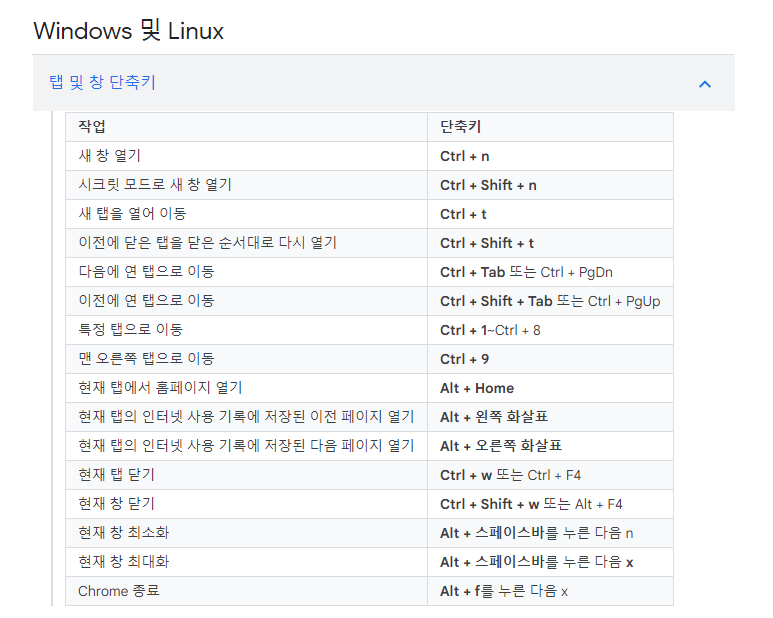Screen dimensions: 773x618
Task: Select 'Ctrl + Shift + w 또는 Alt + F4'
Action: (x=531, y=505)
